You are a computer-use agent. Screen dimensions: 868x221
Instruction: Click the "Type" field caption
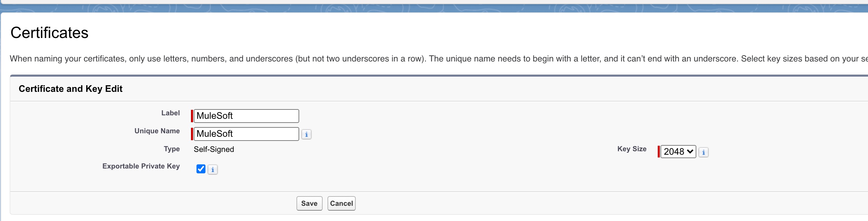172,149
